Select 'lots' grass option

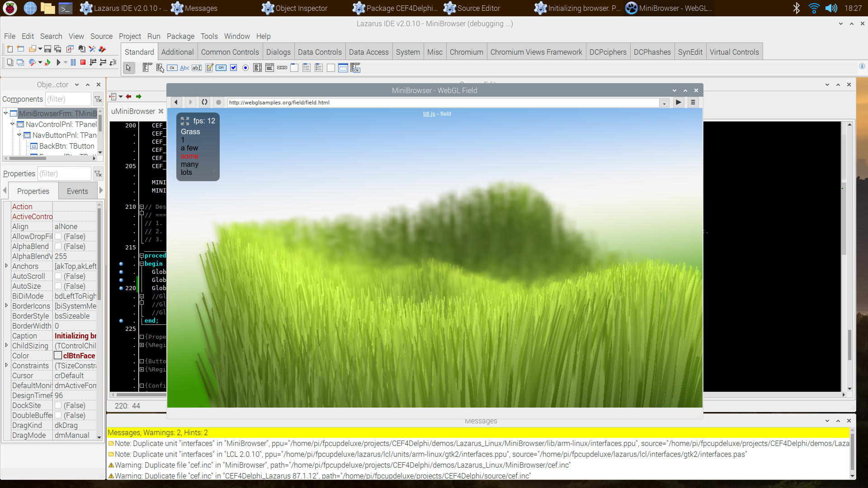[186, 173]
